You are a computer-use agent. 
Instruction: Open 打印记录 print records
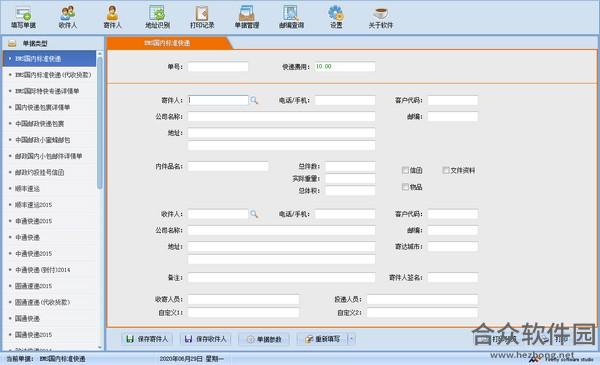[x=202, y=18]
